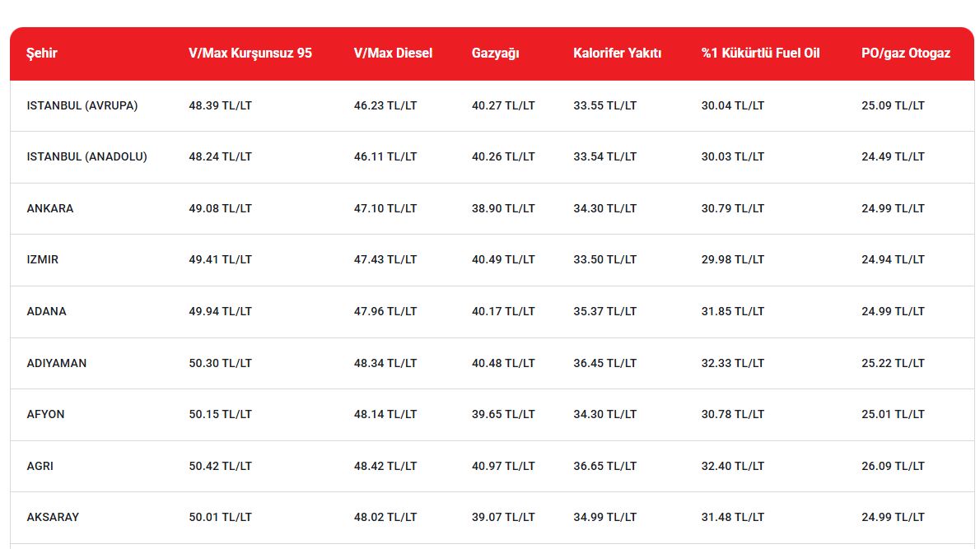Click the 49.94 TL/LT Adana gasoline price

tap(220, 311)
